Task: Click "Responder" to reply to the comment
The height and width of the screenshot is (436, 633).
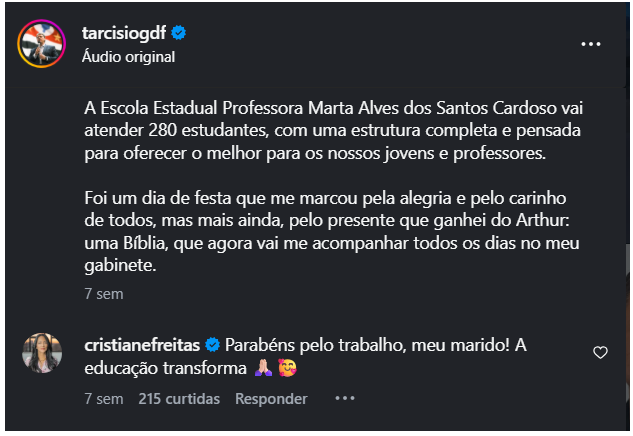Action: tap(271, 398)
